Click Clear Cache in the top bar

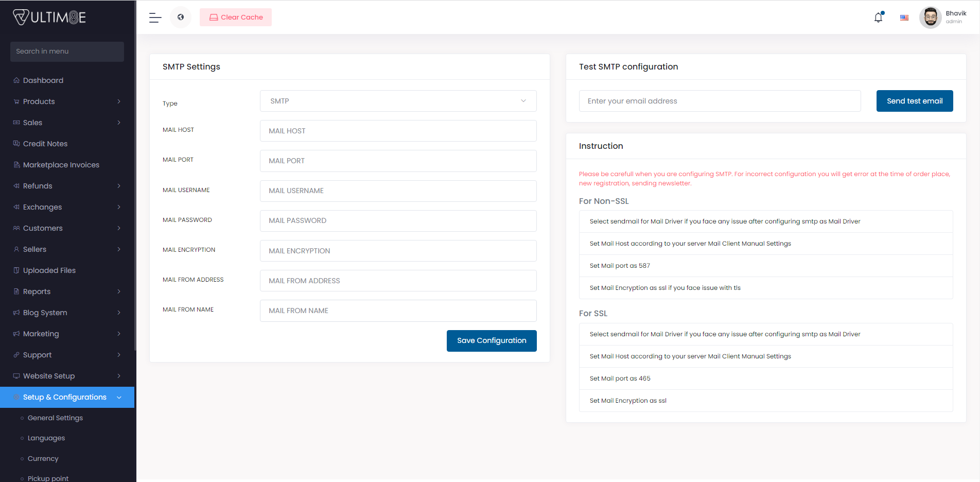point(235,17)
